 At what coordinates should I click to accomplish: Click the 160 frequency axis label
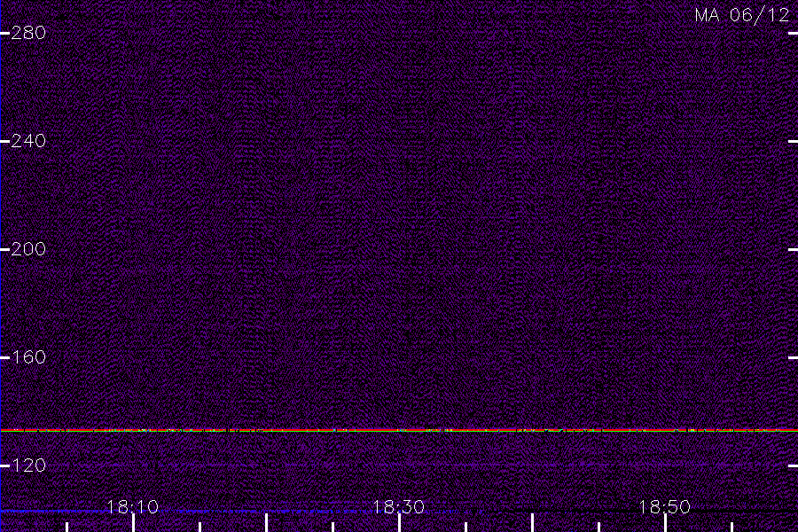click(x=28, y=357)
